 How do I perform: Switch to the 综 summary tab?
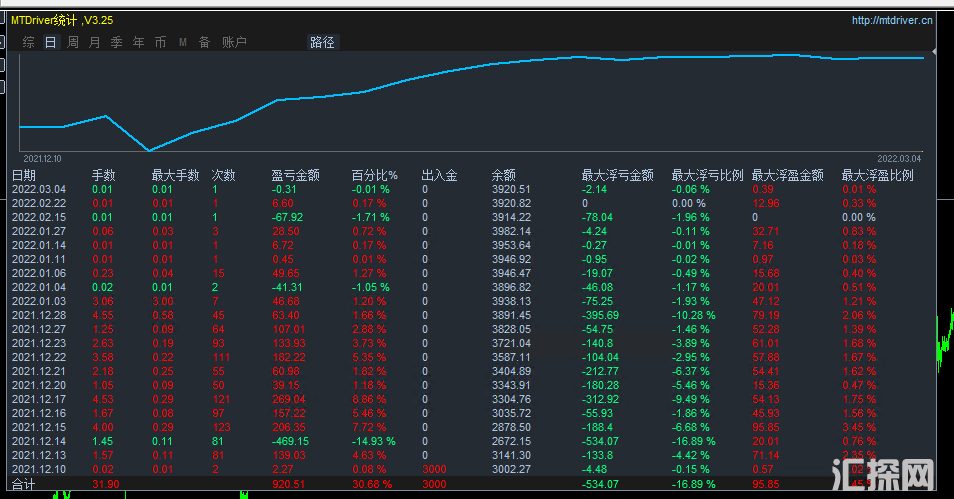pos(28,42)
